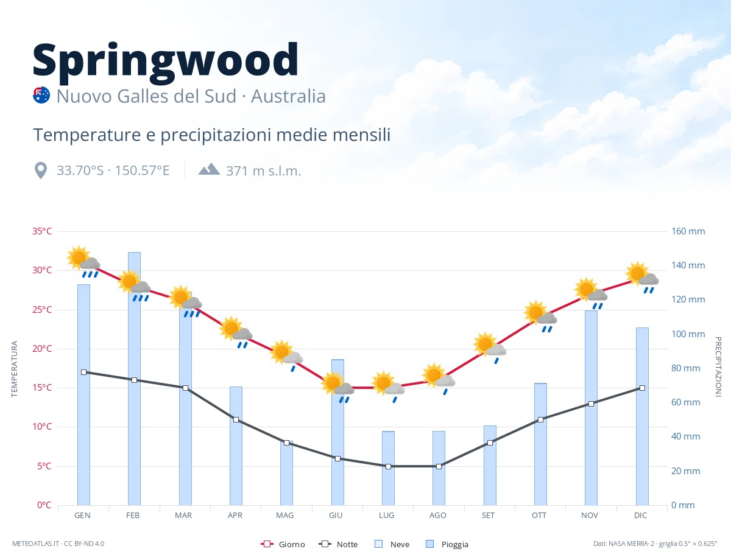Click the 'LUG' month label
The height and width of the screenshot is (560, 731).
(x=387, y=516)
